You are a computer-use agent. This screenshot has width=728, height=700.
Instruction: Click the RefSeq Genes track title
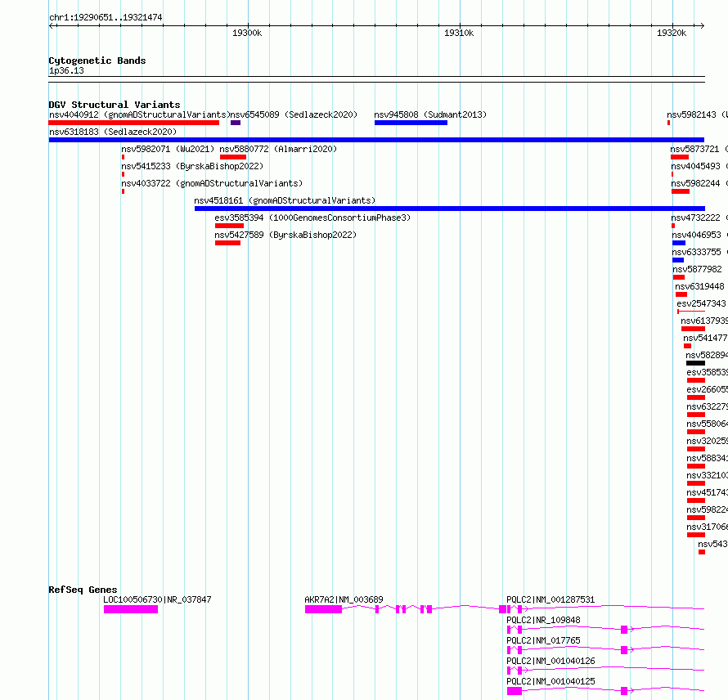coord(83,590)
